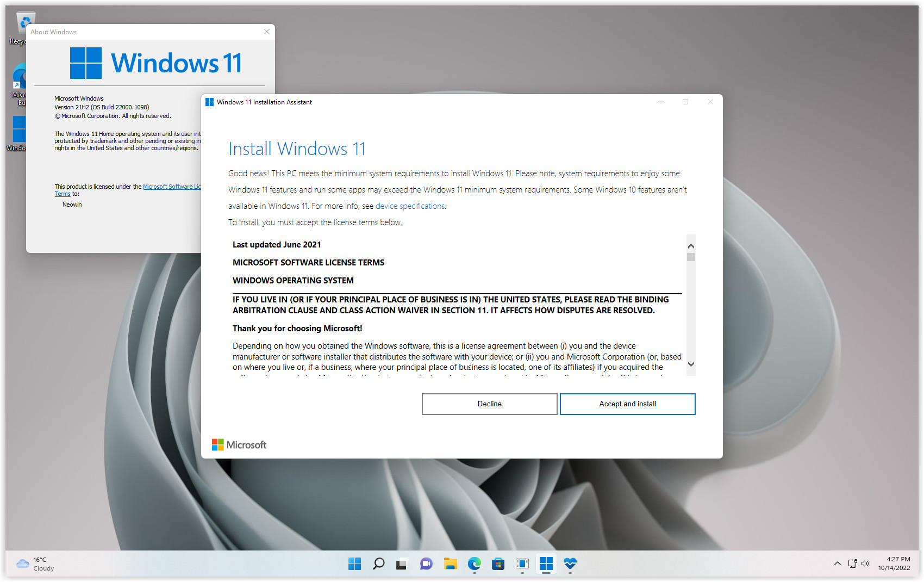Open the Microsoft Store
Screen dimensions: 924x582
(498, 564)
